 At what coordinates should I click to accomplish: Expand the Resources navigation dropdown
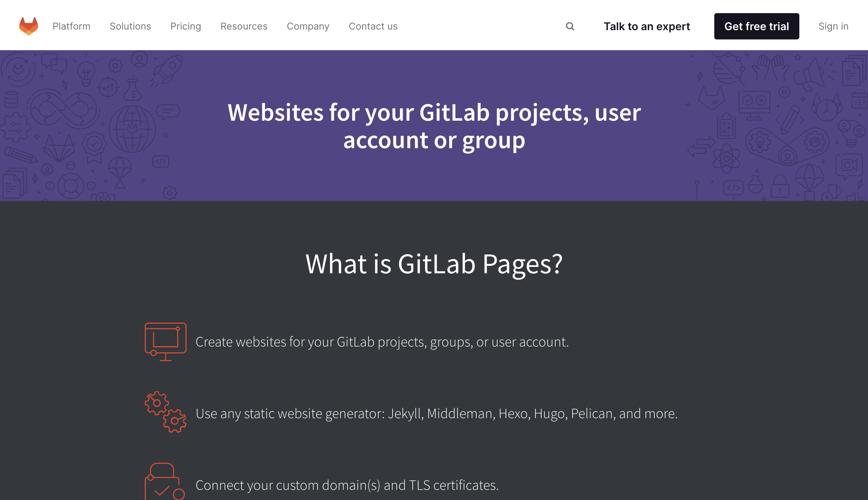click(x=244, y=26)
